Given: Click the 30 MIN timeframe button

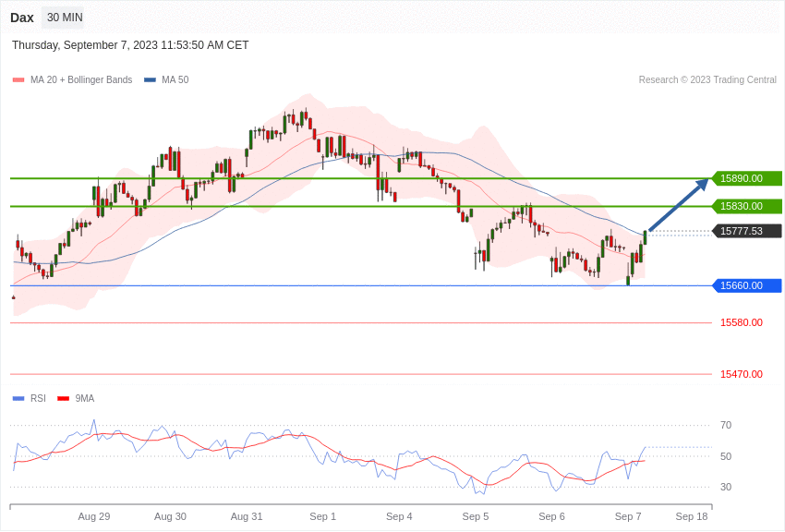Looking at the screenshot, I should pos(65,18).
